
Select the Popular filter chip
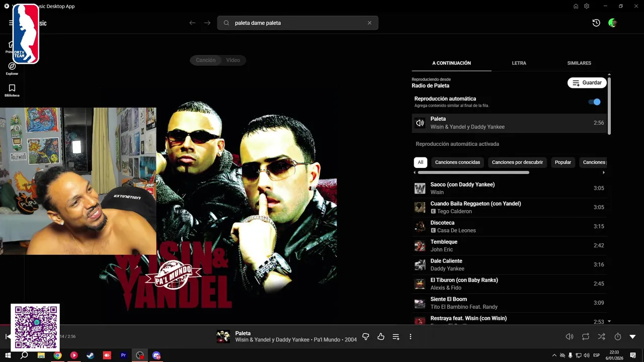563,162
